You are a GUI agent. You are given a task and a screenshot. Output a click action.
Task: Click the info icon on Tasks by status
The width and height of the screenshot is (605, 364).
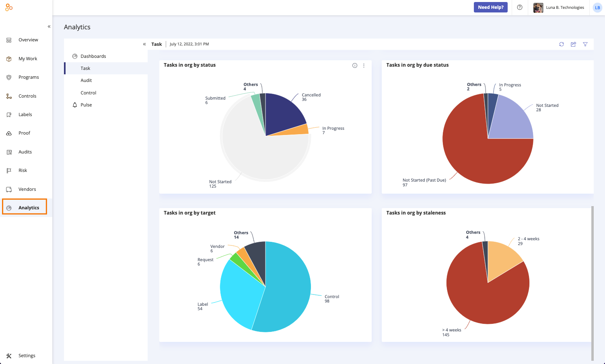coord(355,65)
